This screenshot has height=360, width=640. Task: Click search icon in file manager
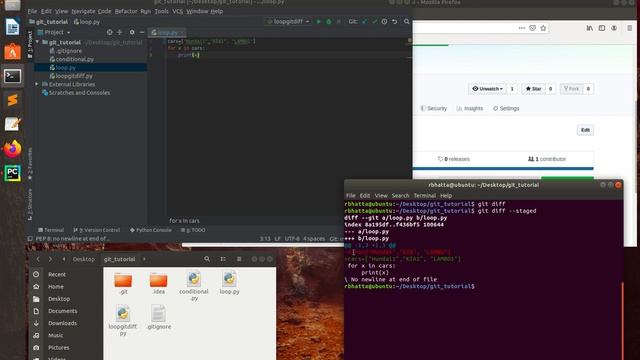[207, 259]
